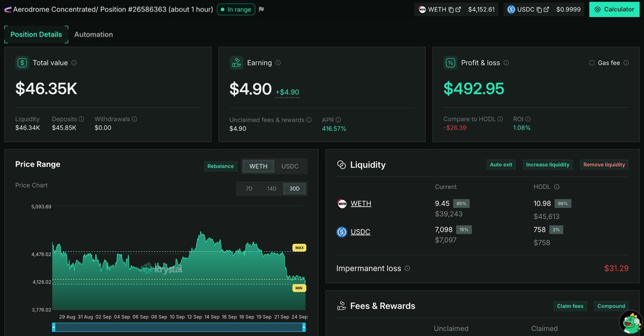Switch to the Automation tab
This screenshot has width=644, height=336.
coord(94,34)
